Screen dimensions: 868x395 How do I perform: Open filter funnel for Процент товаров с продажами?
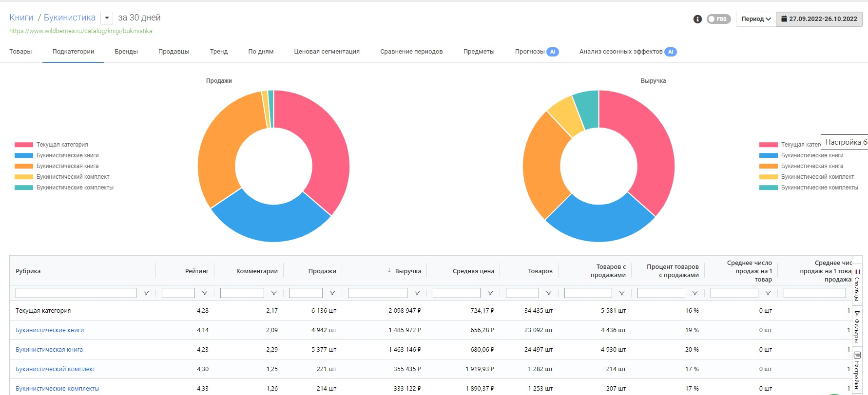[694, 293]
